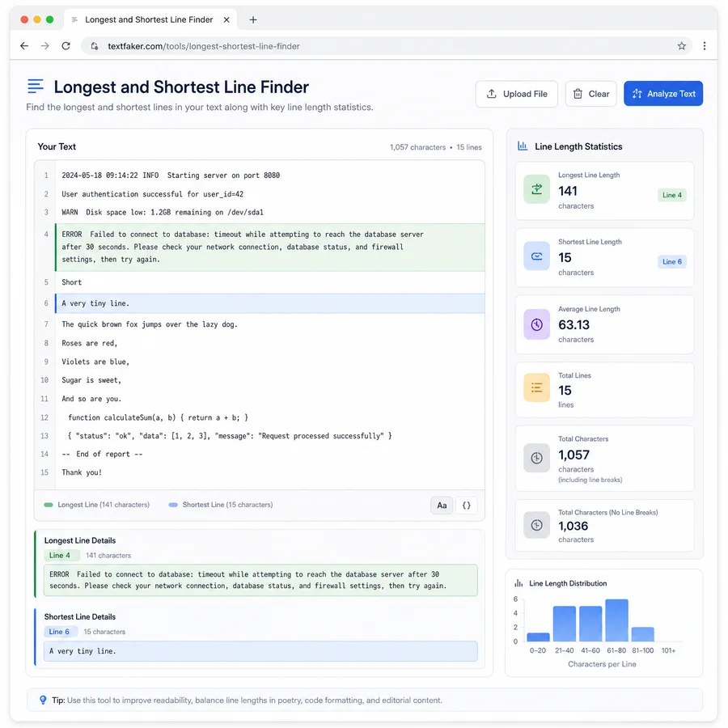
Task: Click the 1,036 characters value
Action: [573, 526]
